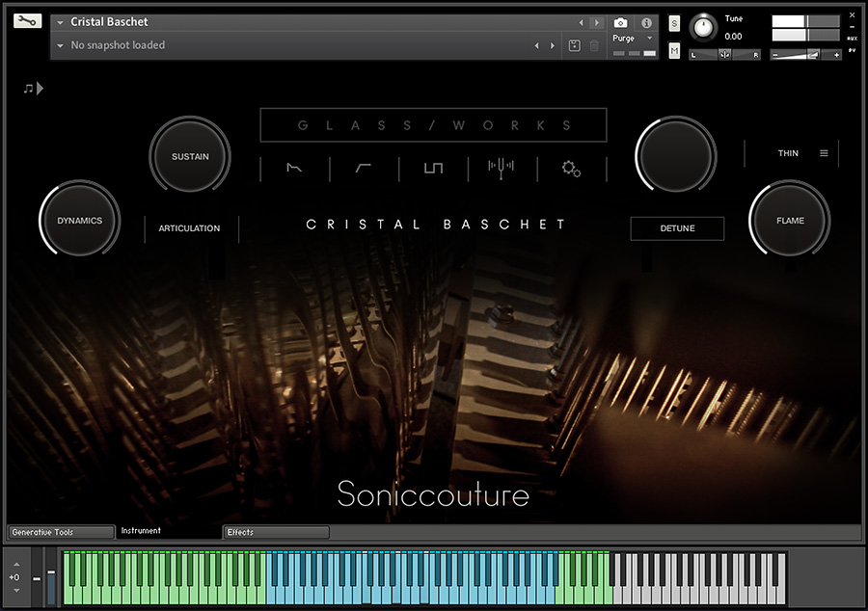Save the current snapshot with disk icon
The image size is (868, 611).
click(x=575, y=45)
